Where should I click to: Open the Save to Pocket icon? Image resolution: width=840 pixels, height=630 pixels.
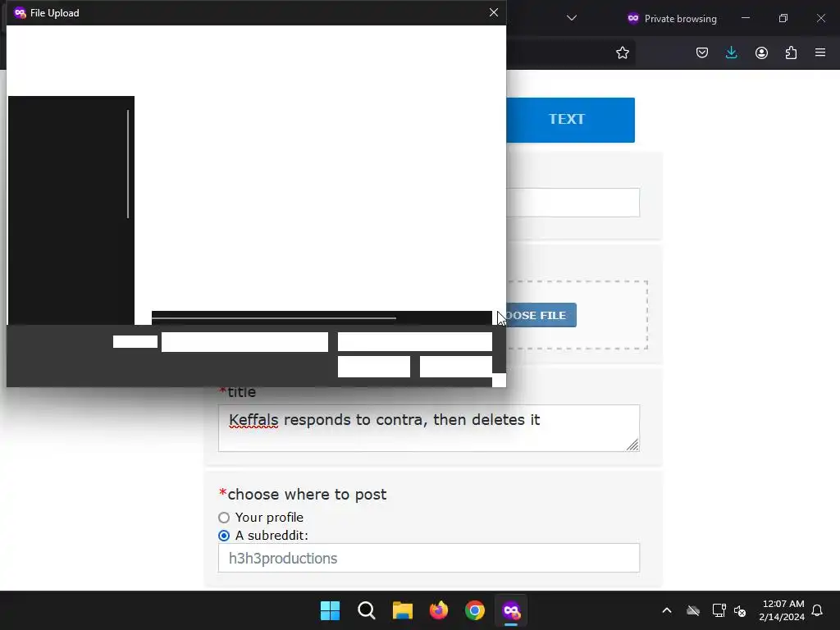click(x=702, y=52)
